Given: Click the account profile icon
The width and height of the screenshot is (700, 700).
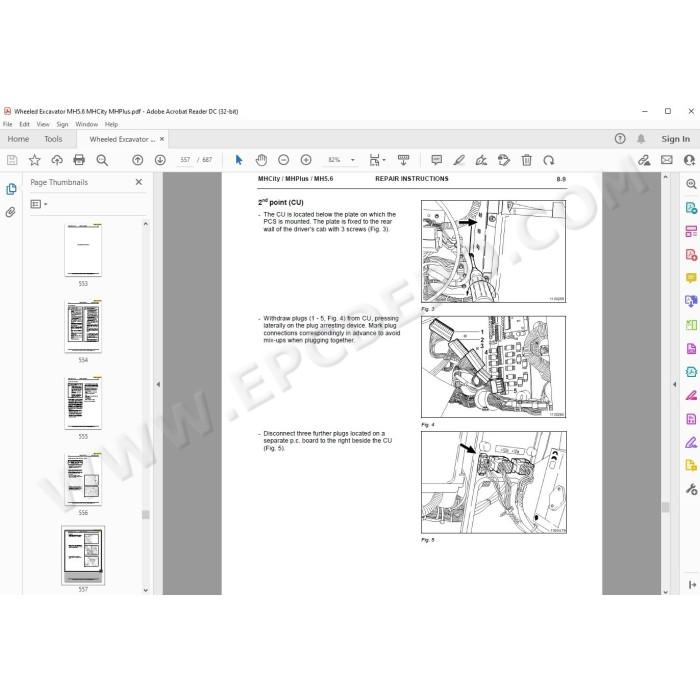Looking at the screenshot, I should [690, 160].
